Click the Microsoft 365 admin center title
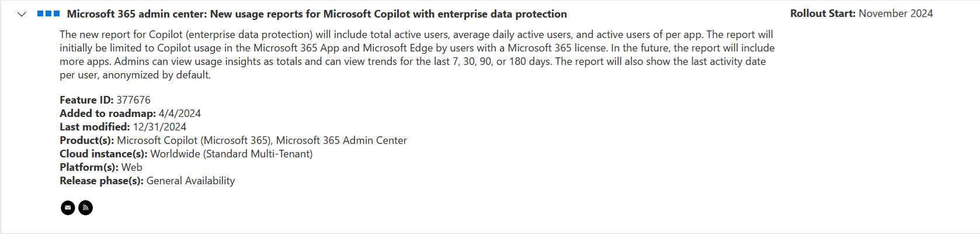The width and height of the screenshot is (980, 234). tap(317, 14)
